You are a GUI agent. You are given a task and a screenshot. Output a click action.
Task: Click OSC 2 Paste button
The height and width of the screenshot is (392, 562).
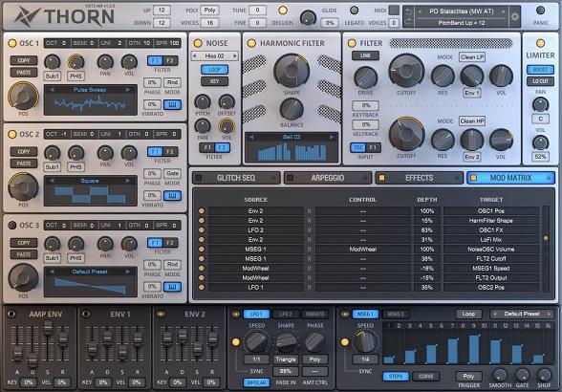[x=24, y=163]
